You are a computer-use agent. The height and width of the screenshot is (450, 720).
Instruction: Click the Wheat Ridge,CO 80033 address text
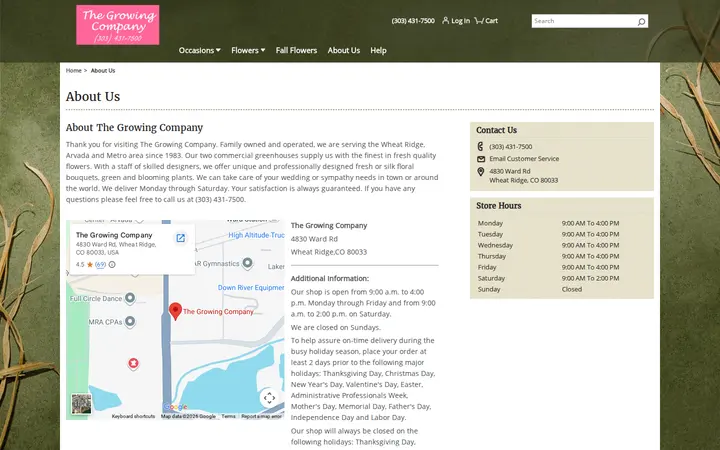click(329, 252)
